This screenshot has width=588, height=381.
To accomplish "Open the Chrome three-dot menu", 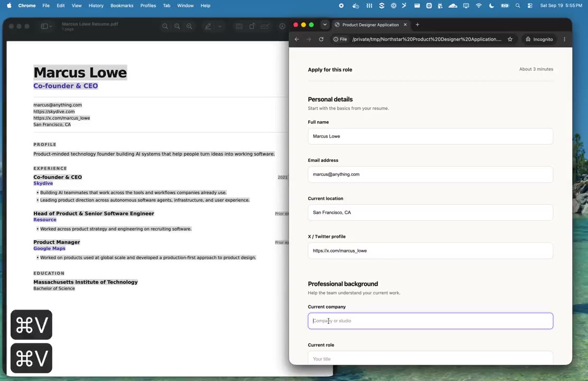I will (x=564, y=39).
